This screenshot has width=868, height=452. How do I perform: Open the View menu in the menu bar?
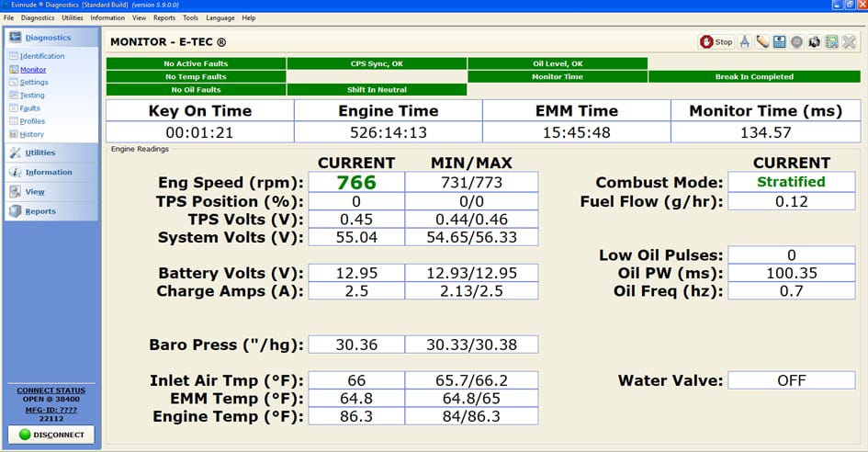[139, 17]
